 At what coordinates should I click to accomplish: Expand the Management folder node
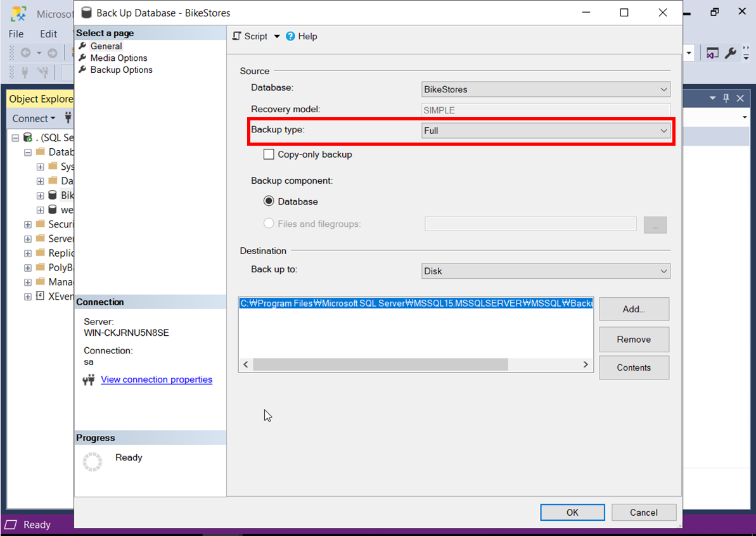coord(28,283)
